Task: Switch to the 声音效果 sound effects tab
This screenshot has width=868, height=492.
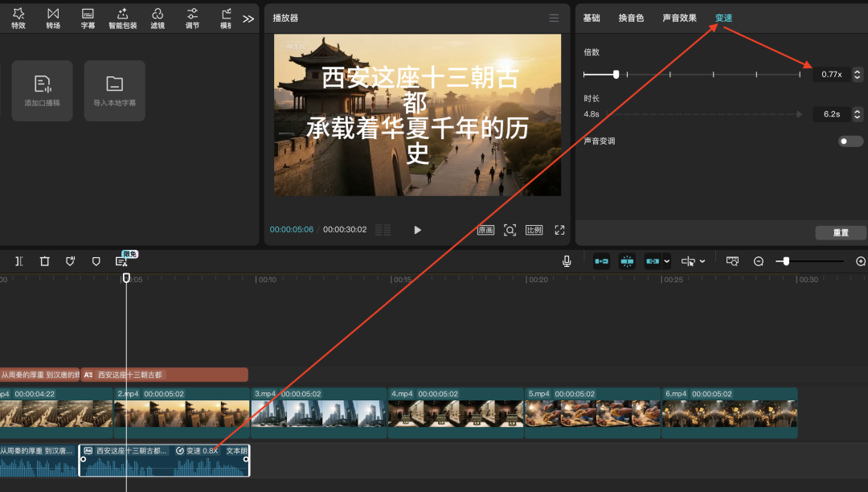Action: click(680, 17)
